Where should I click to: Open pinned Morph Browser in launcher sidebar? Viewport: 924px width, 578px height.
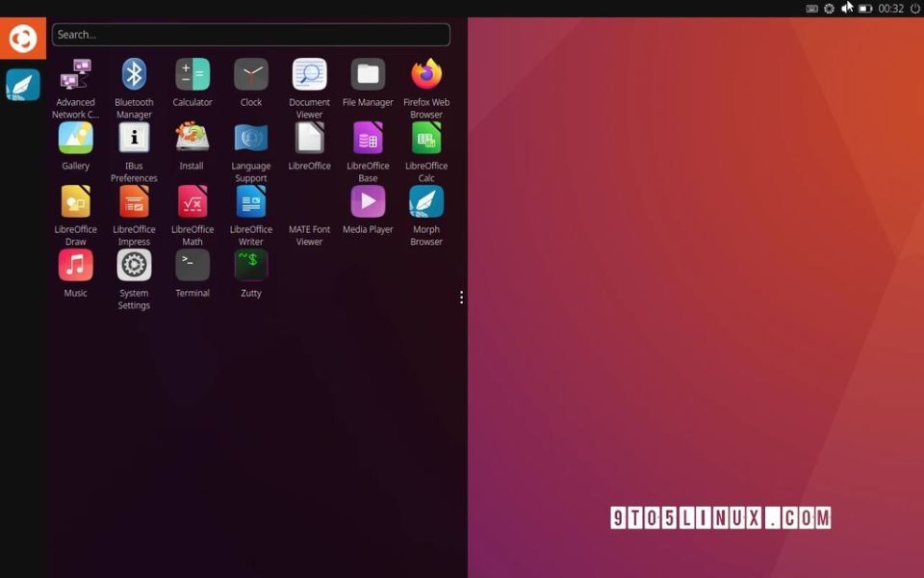[x=23, y=85]
